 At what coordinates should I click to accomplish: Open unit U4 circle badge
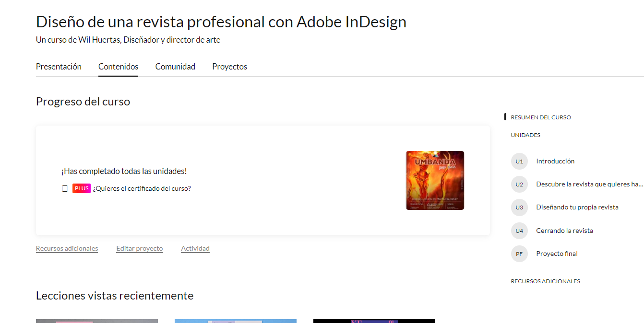click(519, 231)
